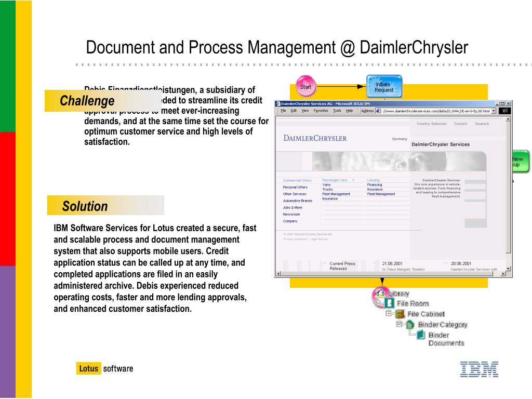Click the IE address URL field
532x399 pixels.
(436, 111)
